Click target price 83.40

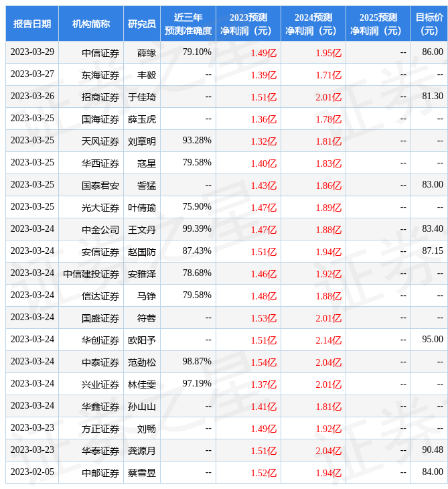tap(433, 229)
